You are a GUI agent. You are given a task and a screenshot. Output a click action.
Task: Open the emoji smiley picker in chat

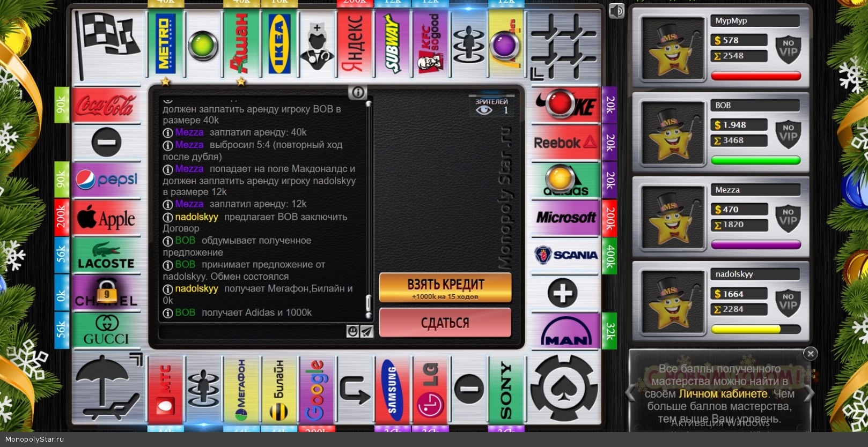click(352, 331)
